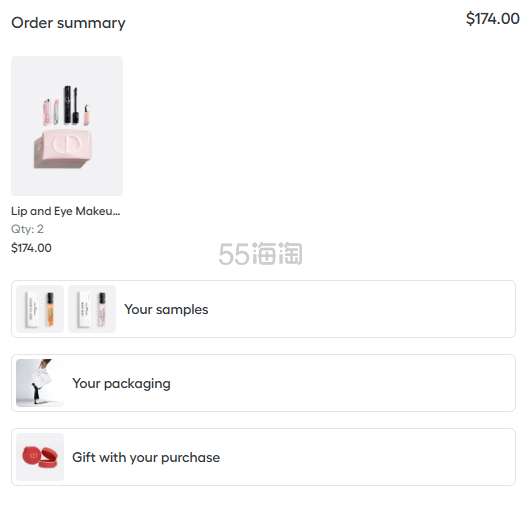Click the orange perfume sample thumbnail
This screenshot has width=521, height=507.
(x=40, y=309)
